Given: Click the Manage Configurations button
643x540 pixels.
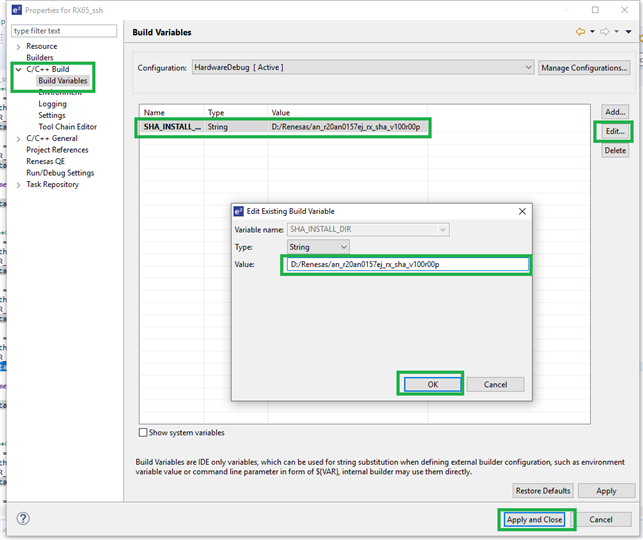Looking at the screenshot, I should click(585, 68).
